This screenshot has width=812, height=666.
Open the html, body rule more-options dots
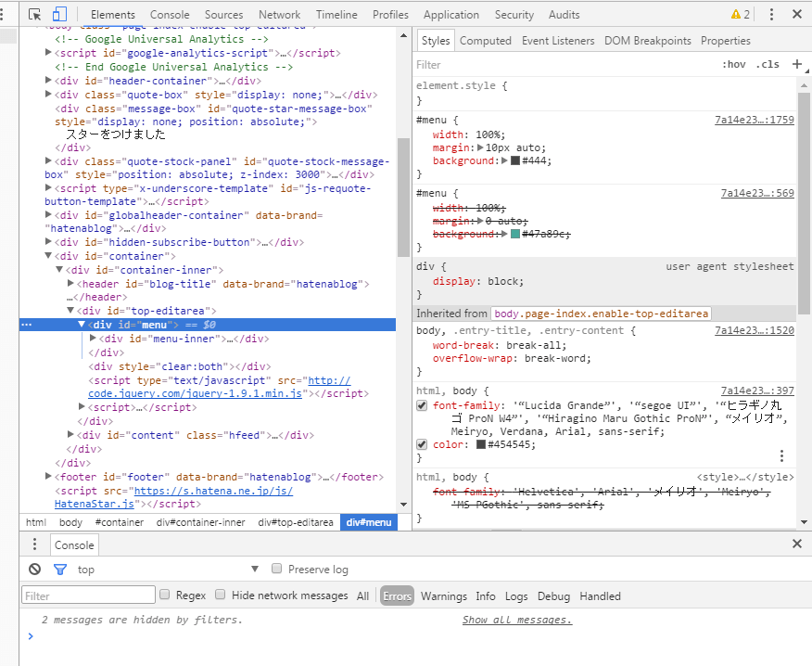[x=781, y=456]
